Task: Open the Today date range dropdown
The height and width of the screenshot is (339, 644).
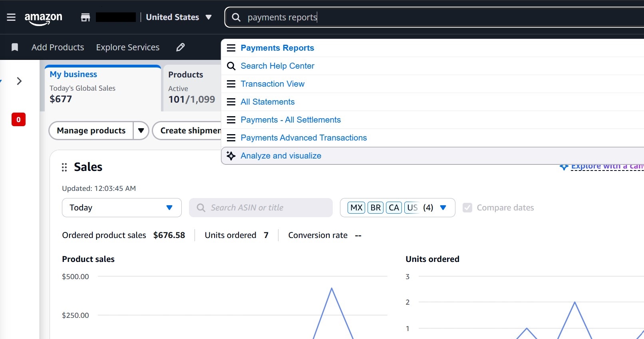Action: coord(122,208)
